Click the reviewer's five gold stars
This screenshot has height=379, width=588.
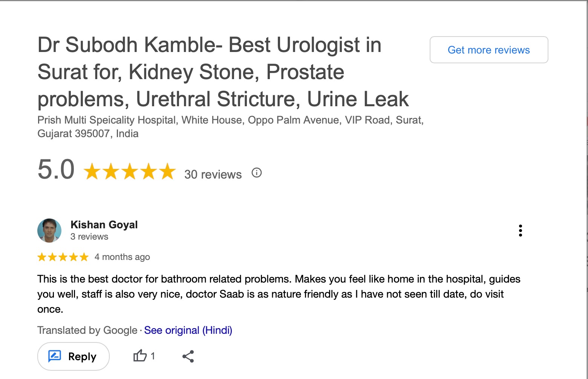tap(63, 257)
